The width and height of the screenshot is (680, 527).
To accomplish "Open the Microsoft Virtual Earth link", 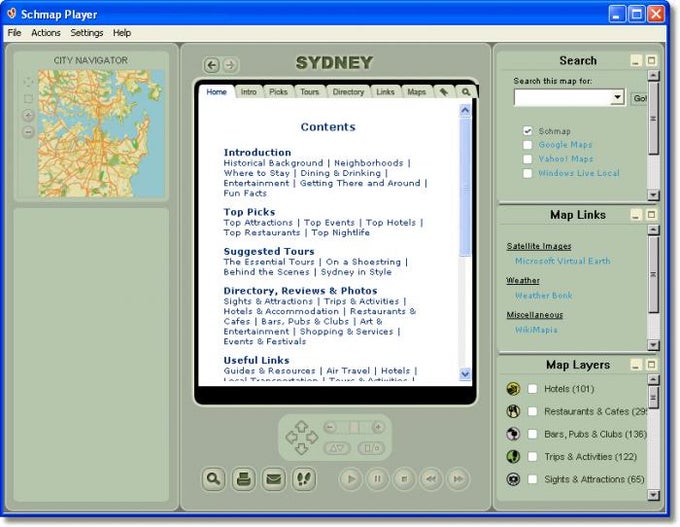I will click(562, 261).
